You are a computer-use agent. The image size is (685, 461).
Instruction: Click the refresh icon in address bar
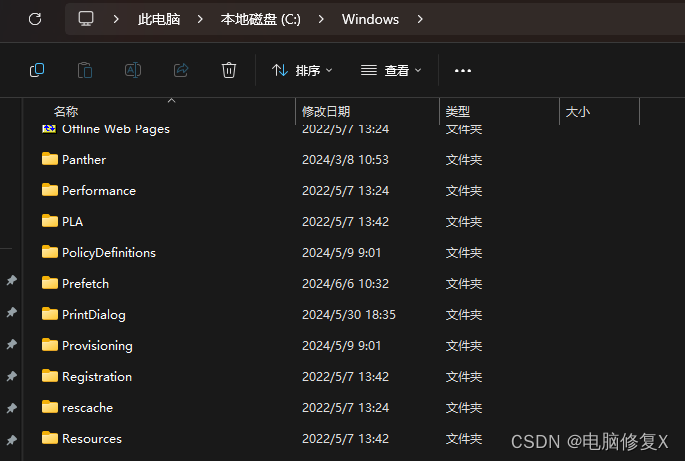[35, 19]
